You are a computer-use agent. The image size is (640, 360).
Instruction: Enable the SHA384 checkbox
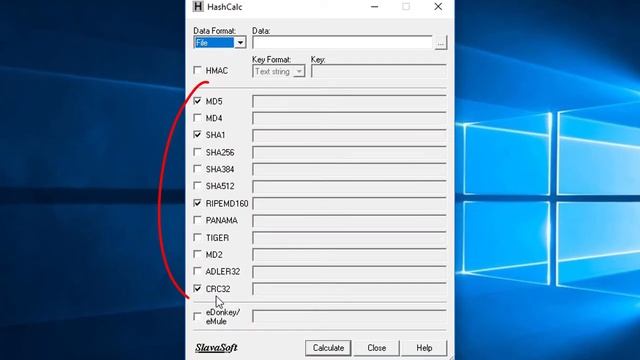pos(198,169)
